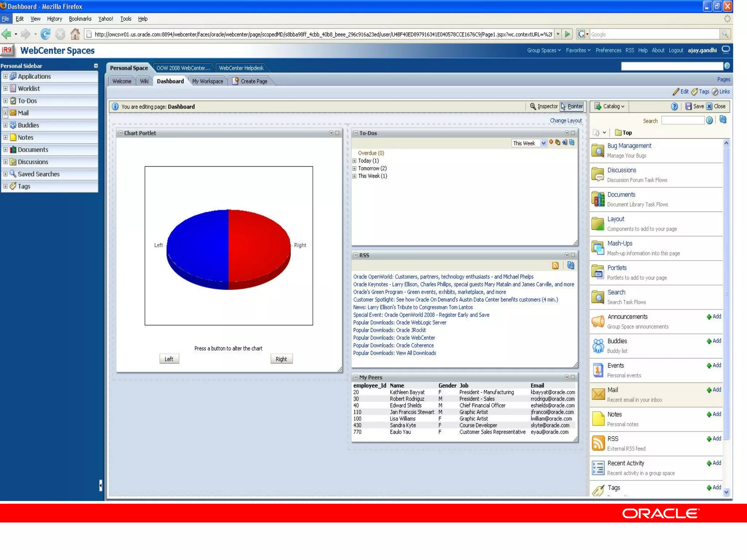Switch to Pointer mode
747x560 pixels.
pyautogui.click(x=572, y=106)
